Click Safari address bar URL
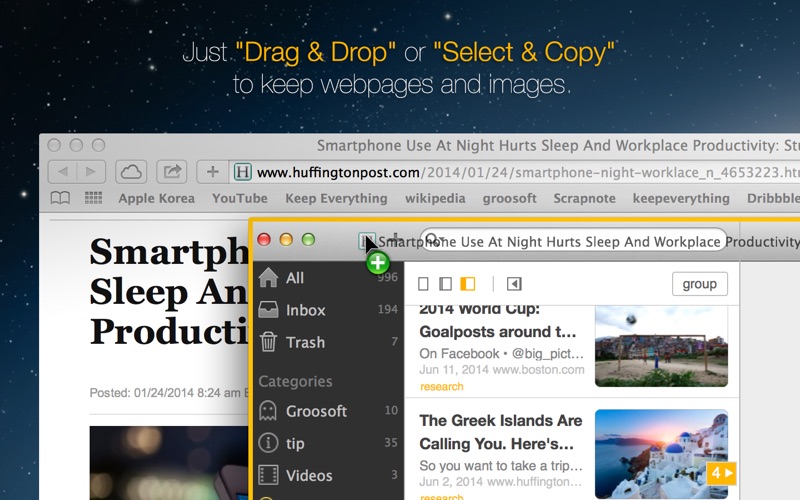 (528, 172)
